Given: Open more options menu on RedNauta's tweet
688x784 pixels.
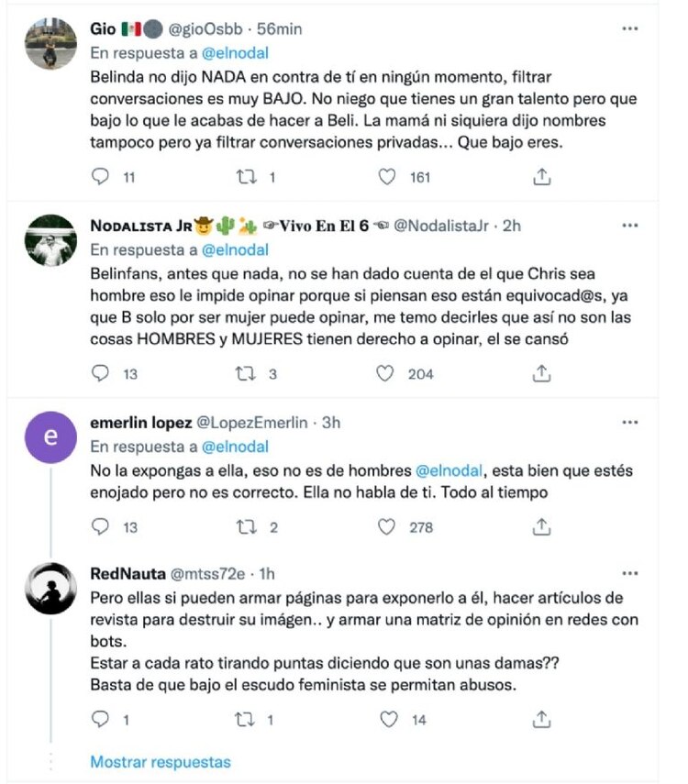Looking at the screenshot, I should (630, 572).
